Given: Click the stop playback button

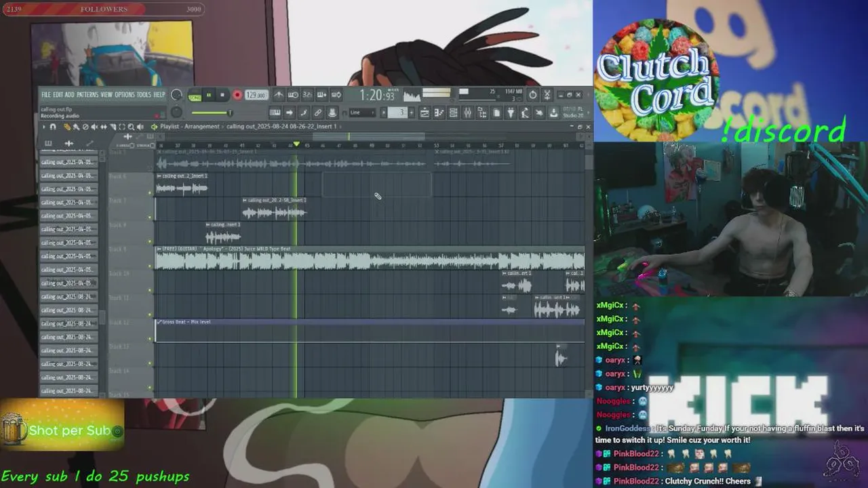Looking at the screenshot, I should click(222, 95).
